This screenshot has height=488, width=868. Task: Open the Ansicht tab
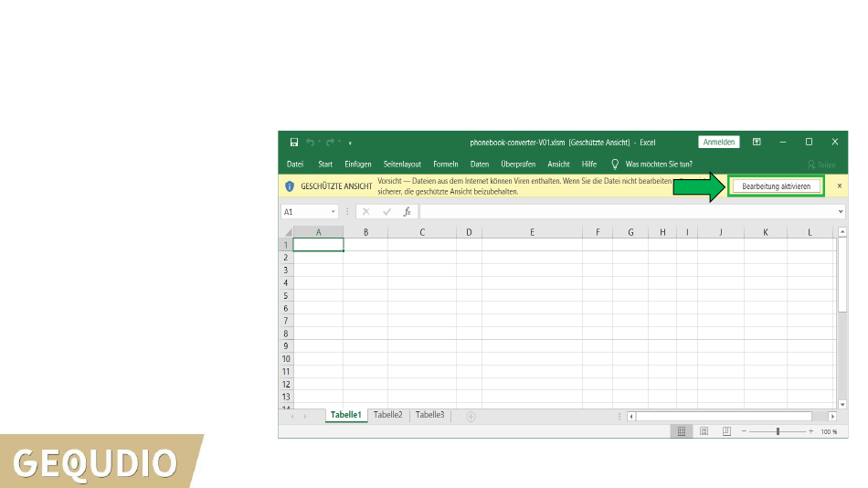click(x=558, y=164)
